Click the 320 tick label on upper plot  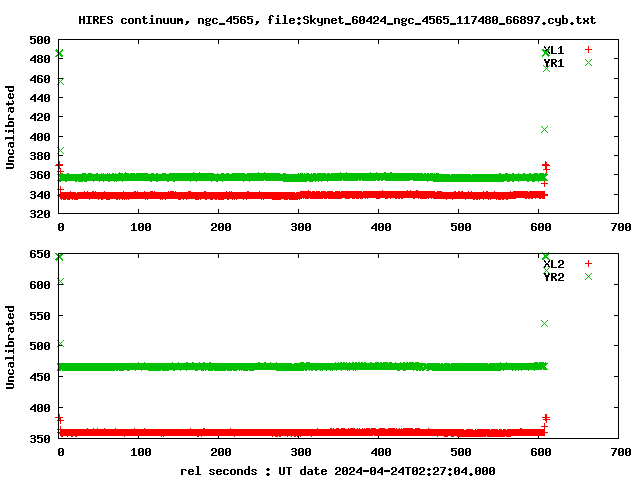[40, 214]
